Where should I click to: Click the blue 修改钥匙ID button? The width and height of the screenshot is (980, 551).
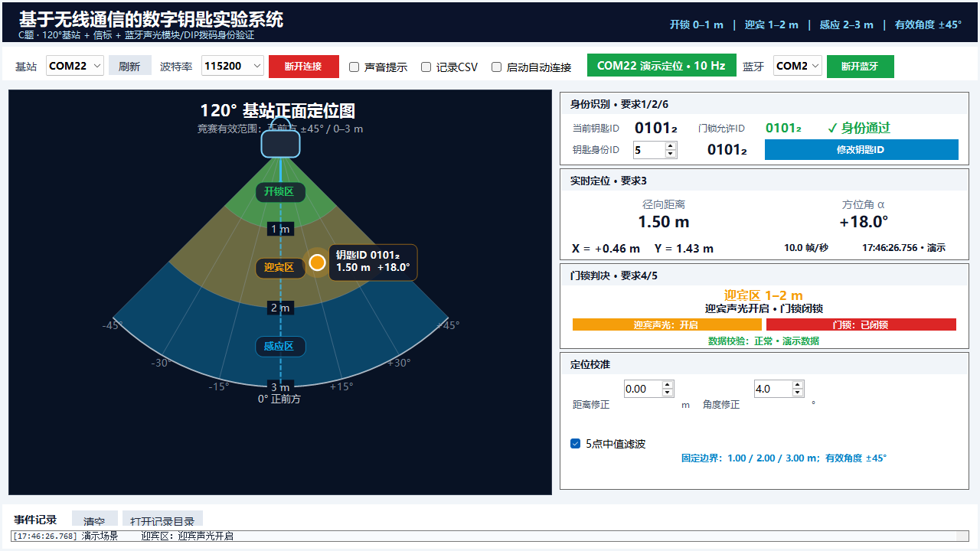click(861, 150)
